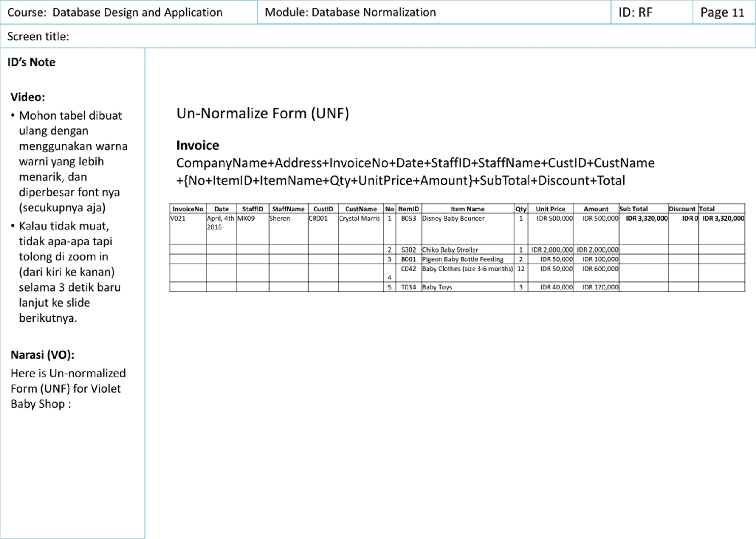
Task: Click the StaffName column header
Action: (x=289, y=209)
